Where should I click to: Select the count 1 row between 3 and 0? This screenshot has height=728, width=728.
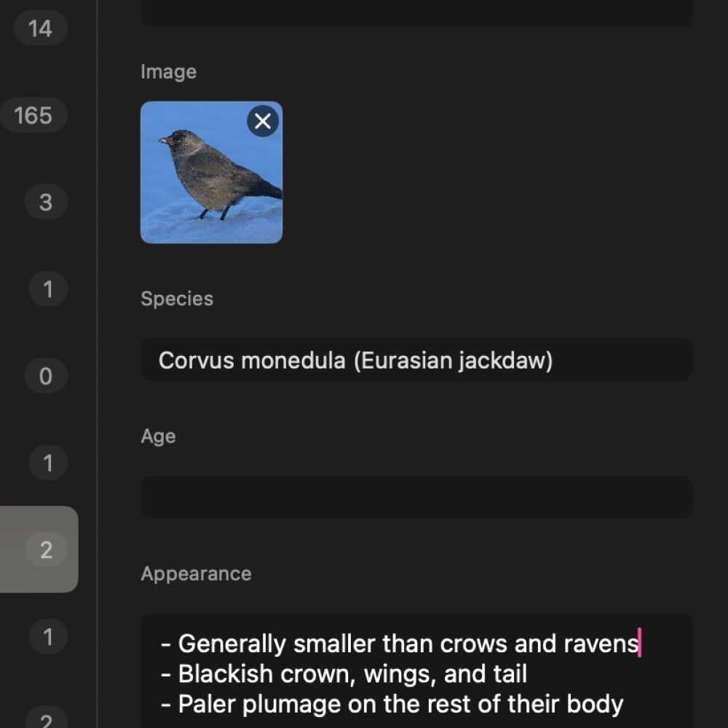click(47, 289)
